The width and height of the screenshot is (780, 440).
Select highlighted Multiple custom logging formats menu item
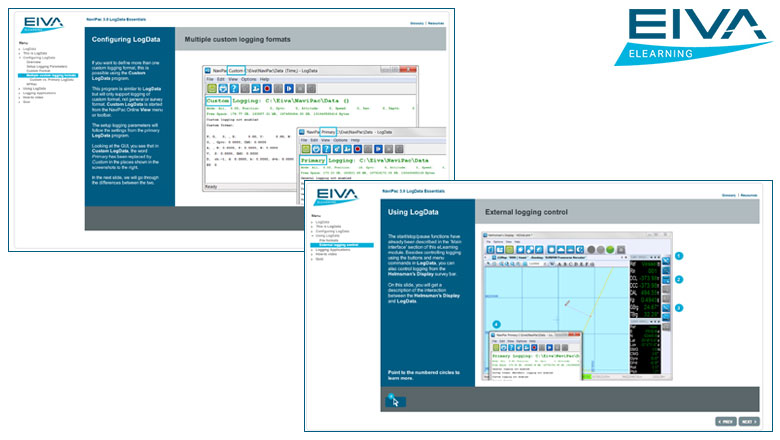48,75
